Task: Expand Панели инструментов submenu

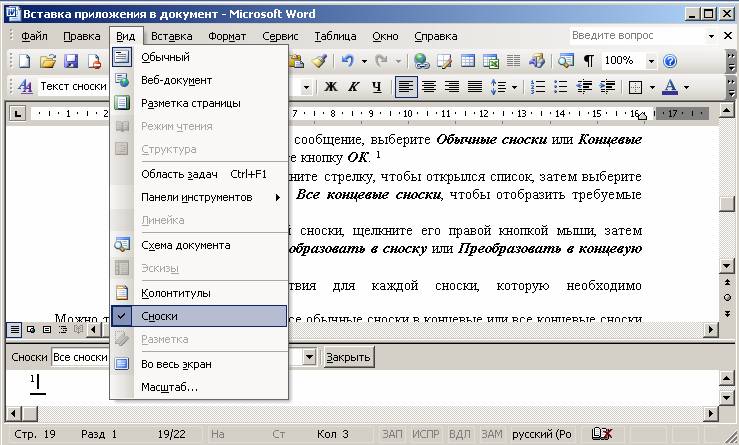Action: point(199,198)
